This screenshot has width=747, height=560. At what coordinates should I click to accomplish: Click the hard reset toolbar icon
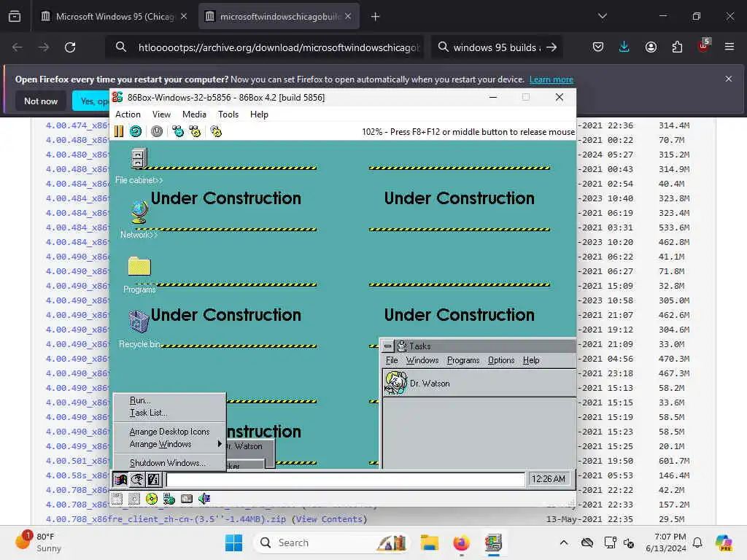pyautogui.click(x=136, y=131)
